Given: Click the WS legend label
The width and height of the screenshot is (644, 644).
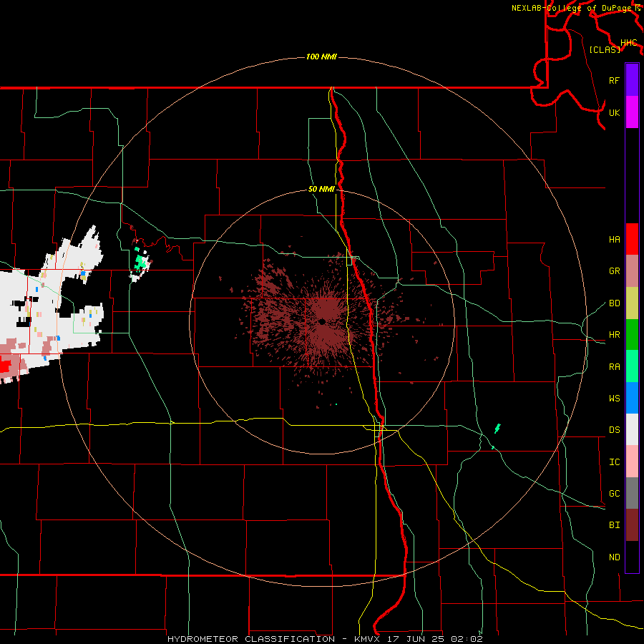Looking at the screenshot, I should pos(614,399).
